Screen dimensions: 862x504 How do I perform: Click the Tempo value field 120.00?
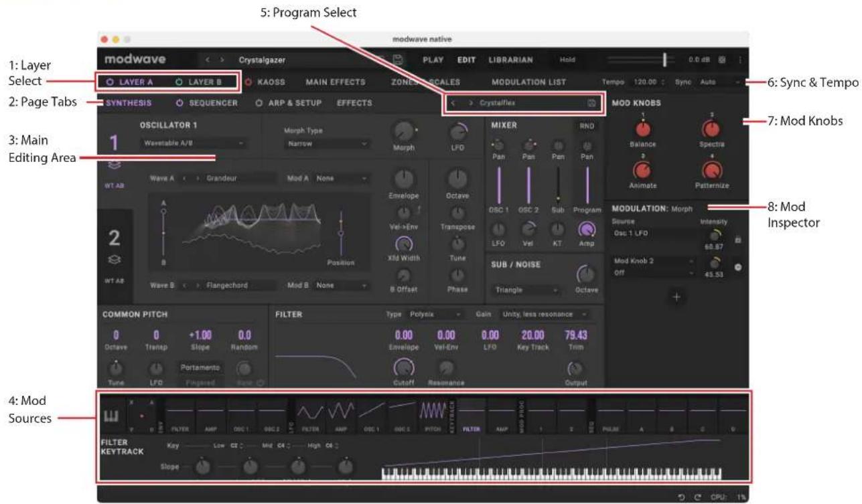pyautogui.click(x=646, y=82)
